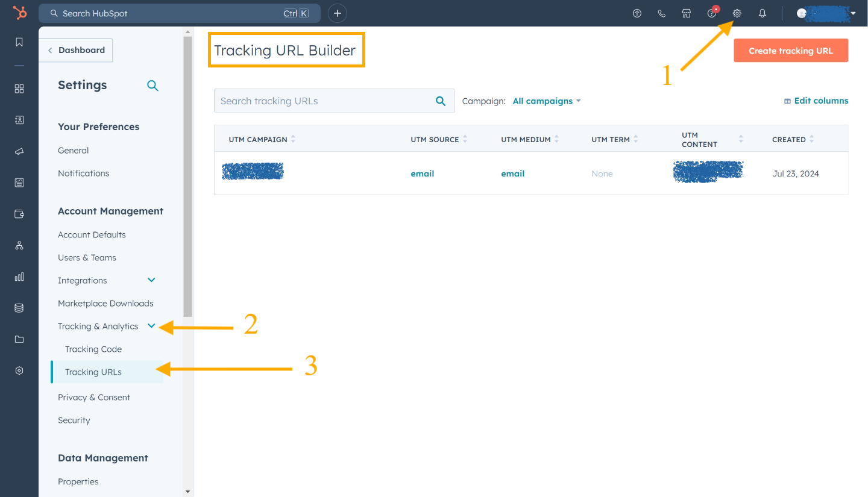The height and width of the screenshot is (497, 868).
Task: Select Tracking Code in the settings menu
Action: [93, 349]
